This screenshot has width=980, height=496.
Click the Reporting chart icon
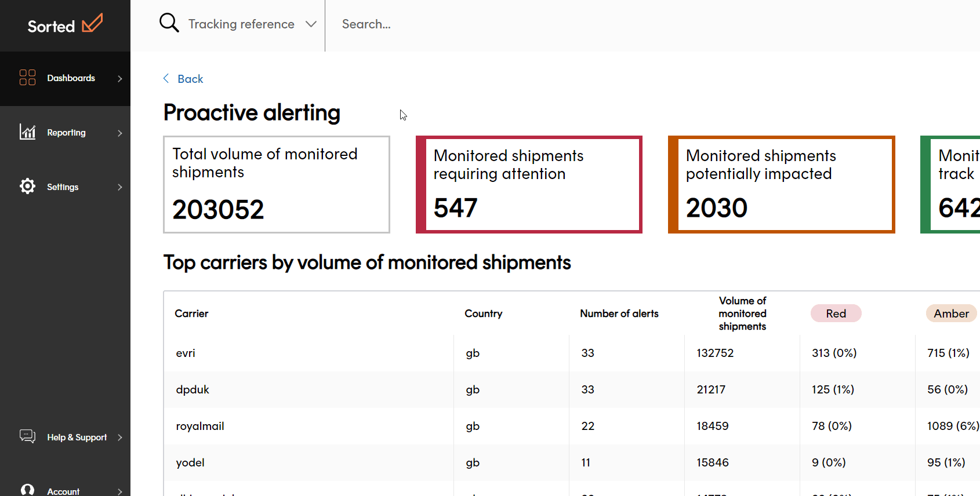[x=27, y=132]
